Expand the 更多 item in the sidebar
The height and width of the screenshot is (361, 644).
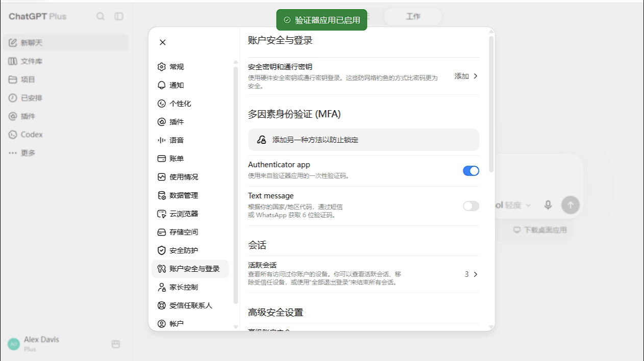(22, 153)
